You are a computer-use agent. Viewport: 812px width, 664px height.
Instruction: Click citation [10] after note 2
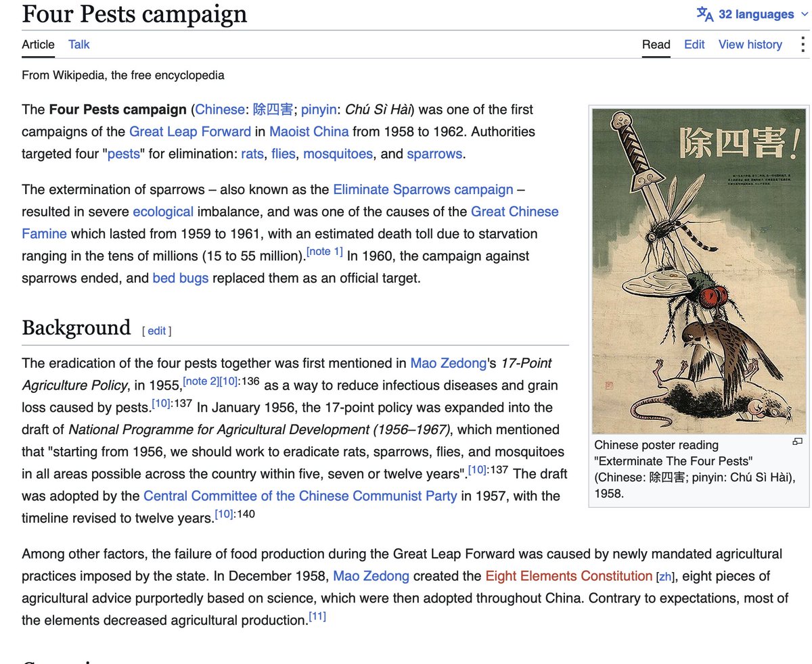point(228,381)
